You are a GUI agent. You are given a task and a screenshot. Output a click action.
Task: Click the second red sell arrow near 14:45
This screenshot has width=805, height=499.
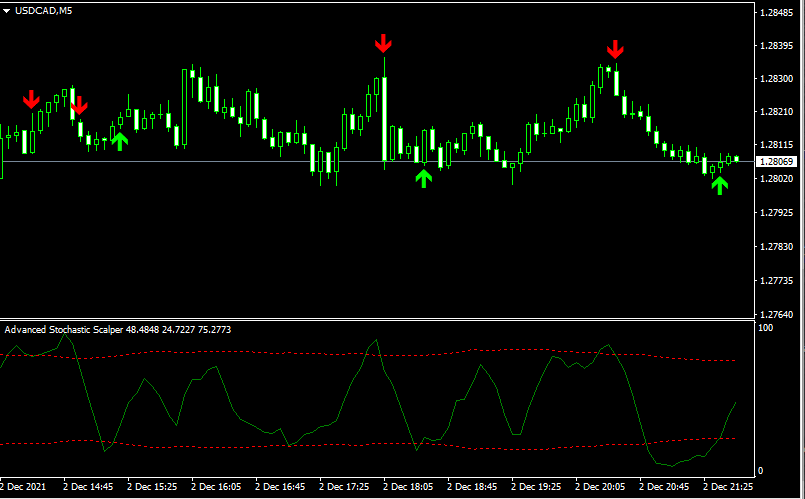(79, 104)
